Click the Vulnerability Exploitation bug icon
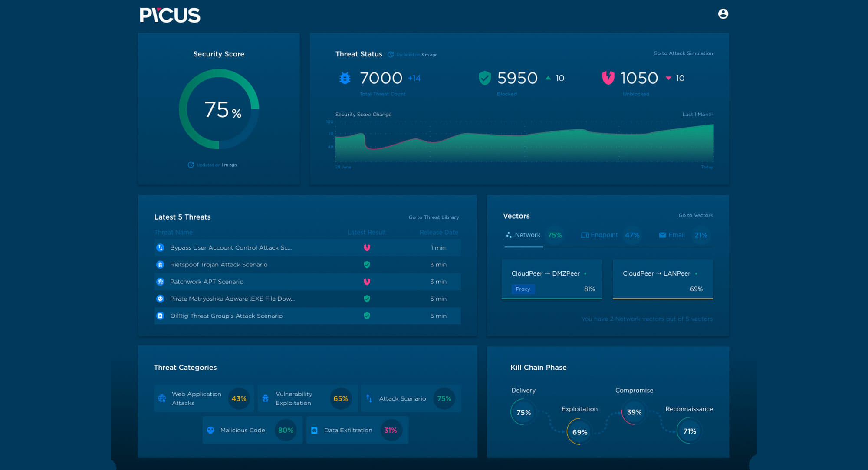 [265, 398]
